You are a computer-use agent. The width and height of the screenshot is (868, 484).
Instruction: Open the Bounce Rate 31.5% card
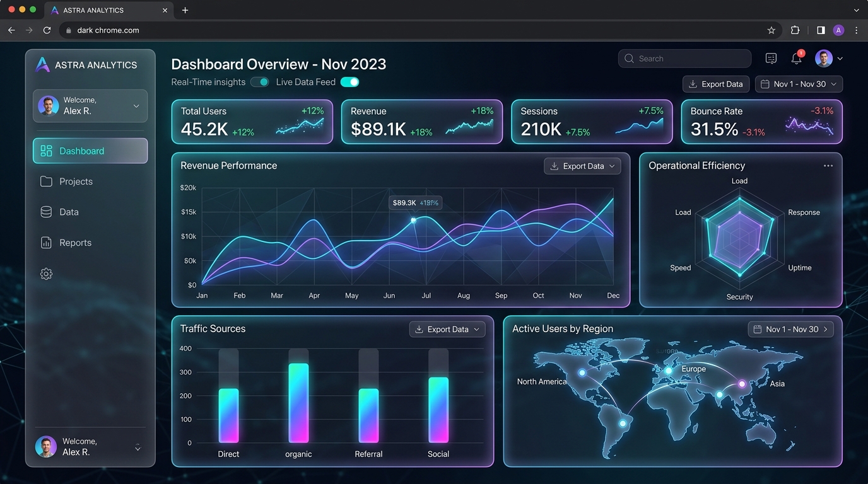coord(761,122)
